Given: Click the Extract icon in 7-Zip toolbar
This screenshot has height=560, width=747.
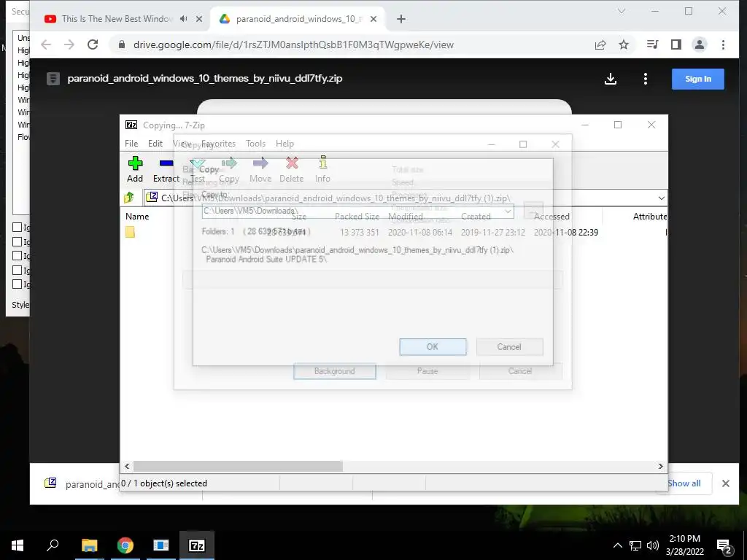Looking at the screenshot, I should 166,163.
